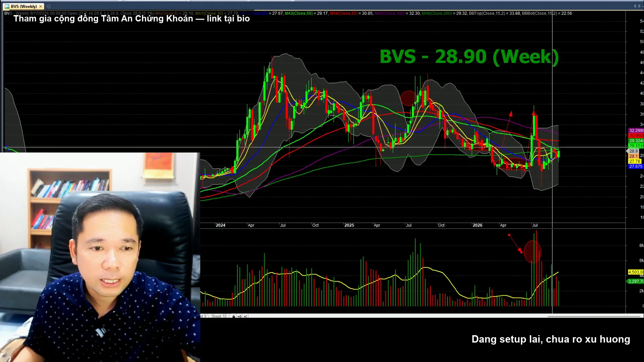This screenshot has height=362, width=644.
Task: Select the BVS (Weekly) chart tab
Action: click(x=23, y=6)
